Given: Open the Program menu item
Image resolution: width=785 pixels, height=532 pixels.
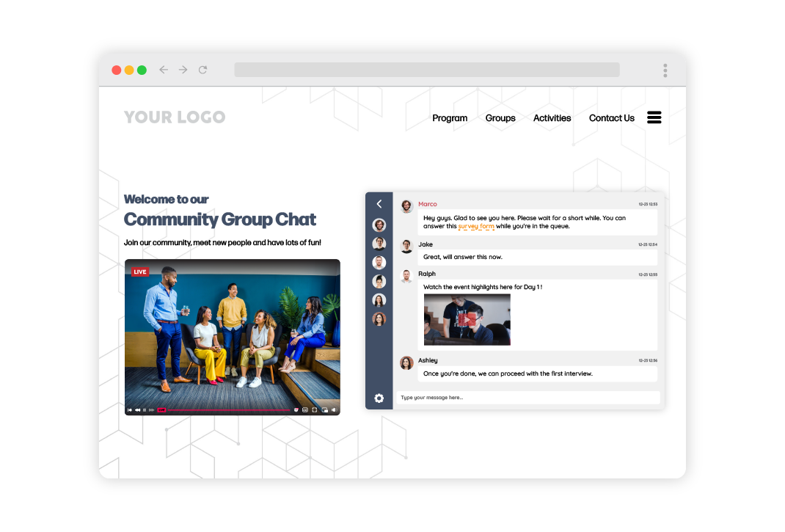Looking at the screenshot, I should [x=450, y=118].
